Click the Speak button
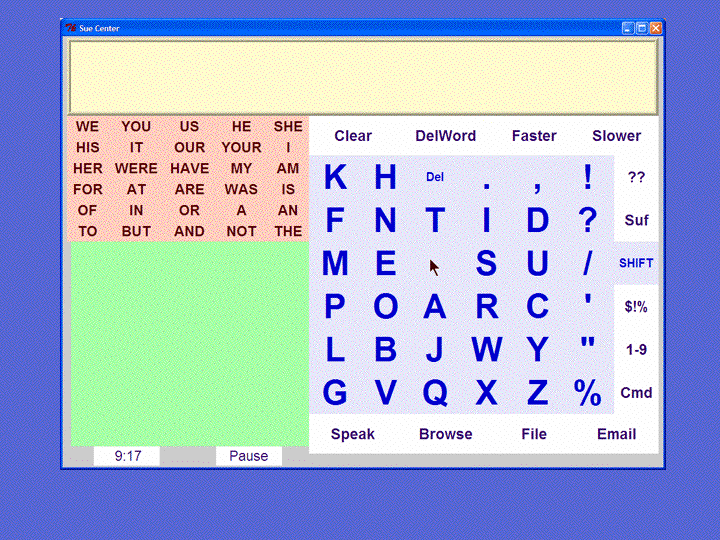The height and width of the screenshot is (540, 720). point(353,434)
